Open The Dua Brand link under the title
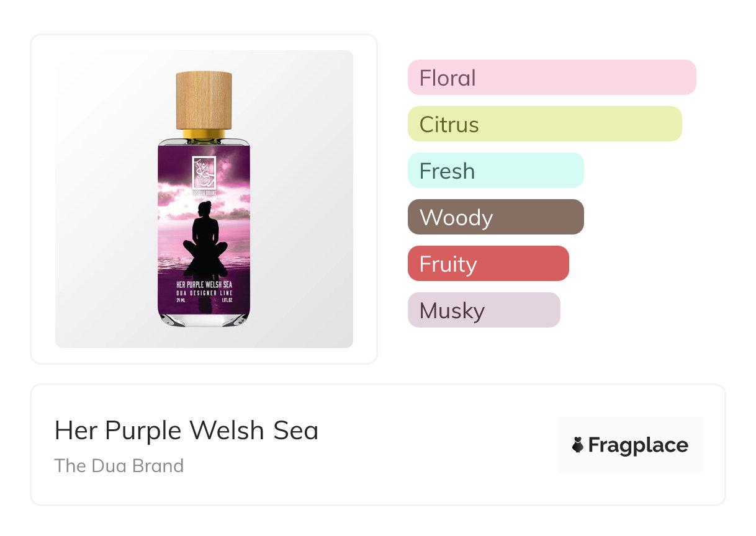Screen dimensions: 756x536 tap(119, 466)
